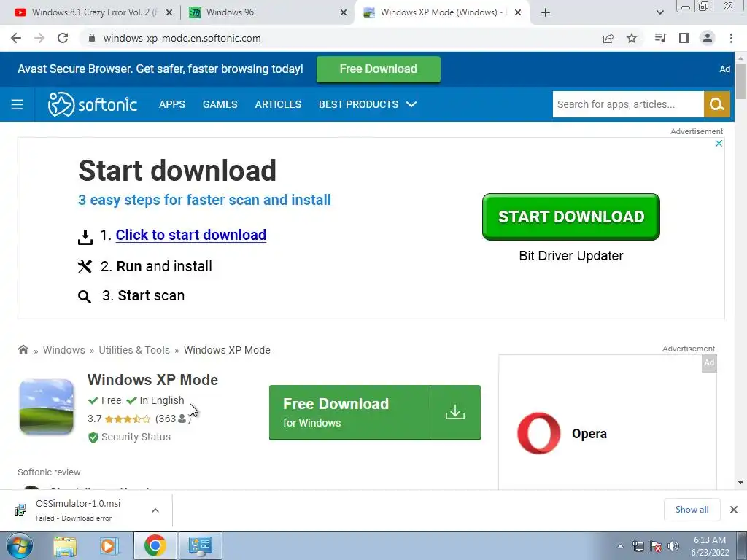Open the Windows breadcrumb link
The width and height of the screenshot is (747, 560).
point(64,350)
